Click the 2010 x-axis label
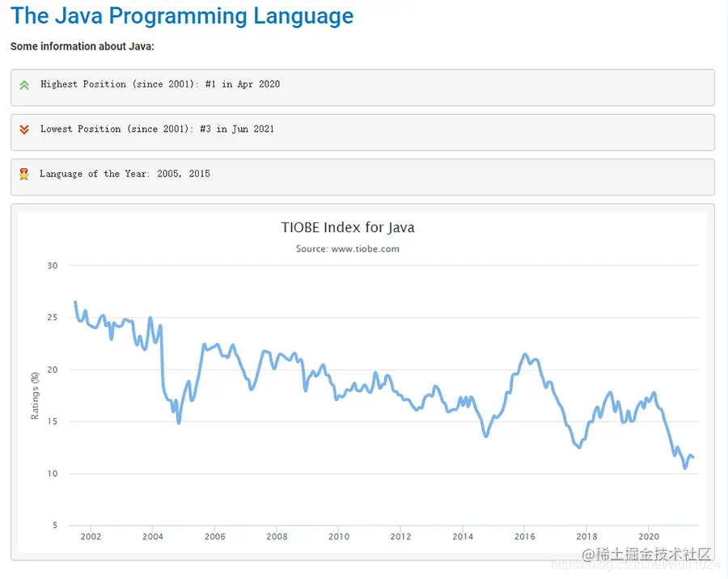Screen dimensions: 728x579 click(339, 537)
